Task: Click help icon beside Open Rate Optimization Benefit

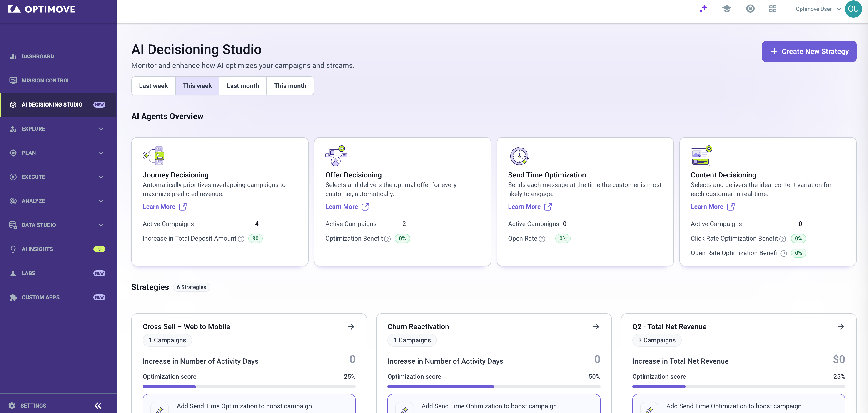Action: point(784,253)
